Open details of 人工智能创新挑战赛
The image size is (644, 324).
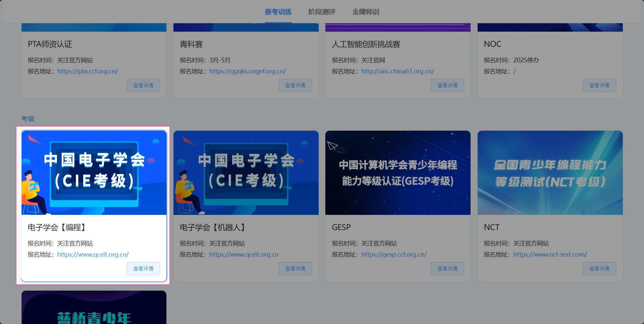tap(448, 86)
